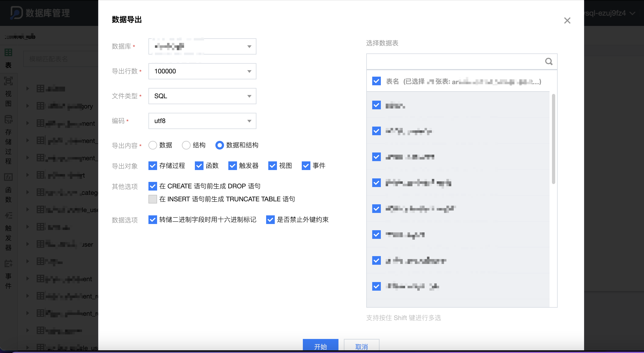Select the 表 (tables) panel icon in sidebar
This screenshot has height=353, width=644.
8,52
